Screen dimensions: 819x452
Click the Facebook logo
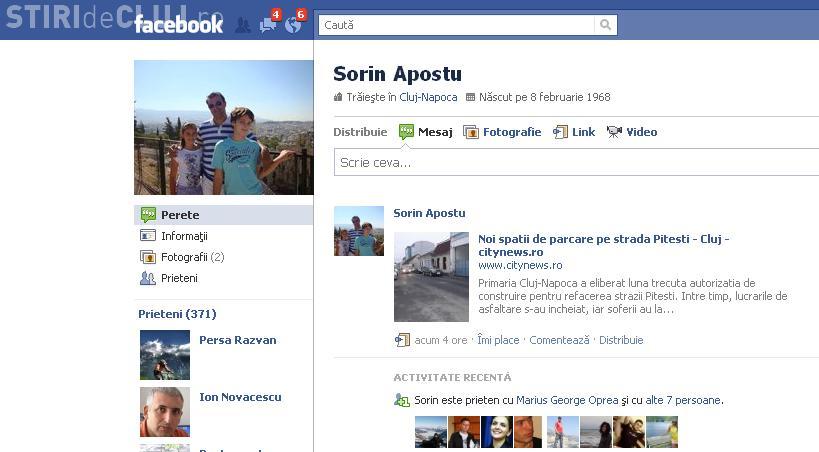(x=179, y=25)
